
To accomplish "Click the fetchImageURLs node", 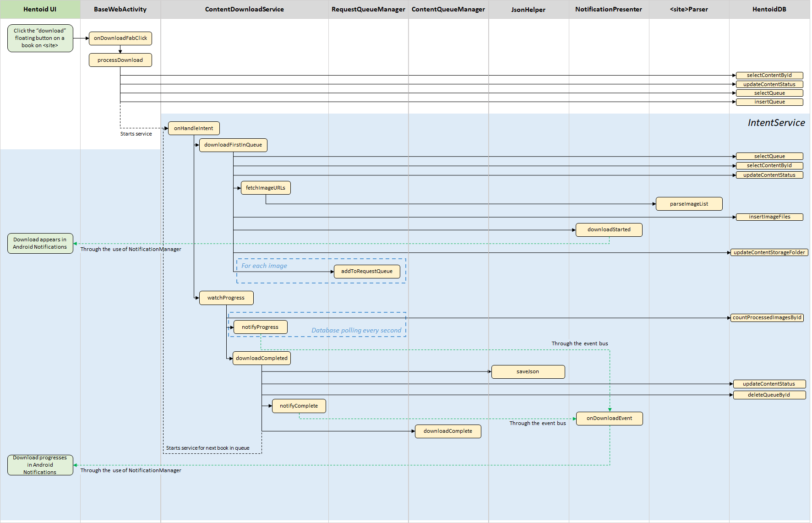I will [x=266, y=188].
